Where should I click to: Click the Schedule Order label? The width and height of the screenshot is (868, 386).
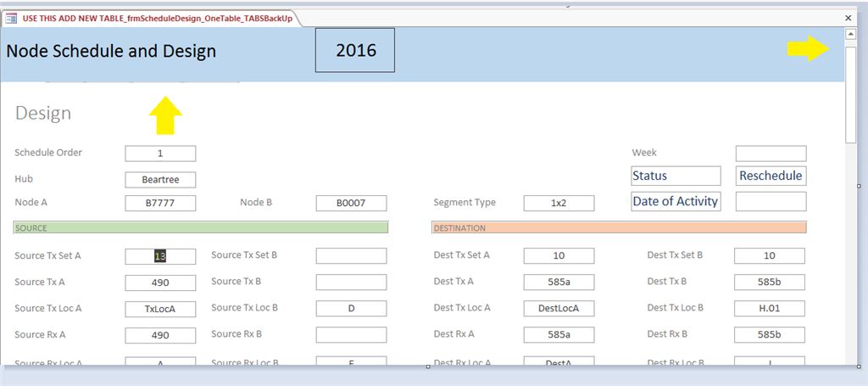click(x=48, y=153)
